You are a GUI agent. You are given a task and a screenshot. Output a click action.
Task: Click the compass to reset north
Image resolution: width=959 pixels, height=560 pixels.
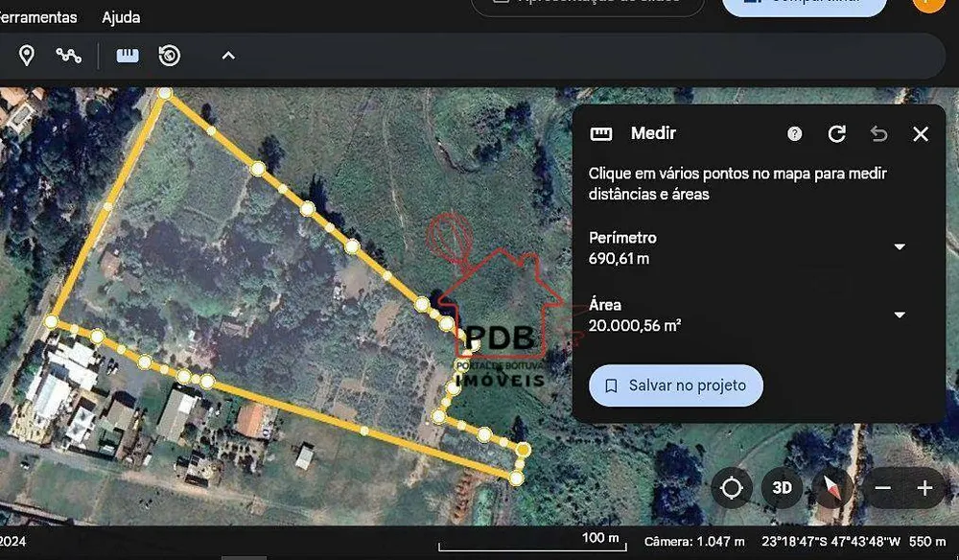click(x=832, y=488)
